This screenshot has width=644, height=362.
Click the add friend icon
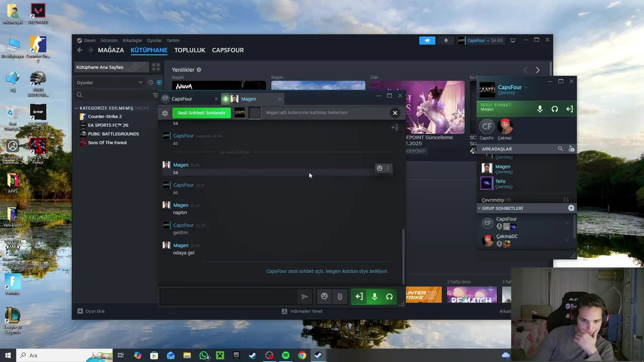[571, 149]
